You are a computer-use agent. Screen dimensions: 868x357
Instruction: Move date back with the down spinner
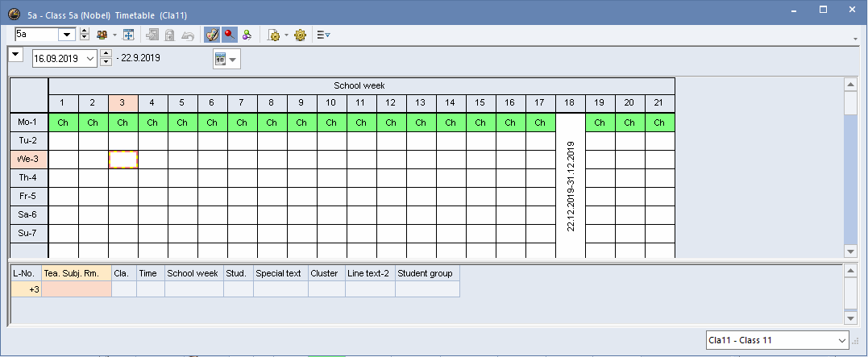(106, 62)
